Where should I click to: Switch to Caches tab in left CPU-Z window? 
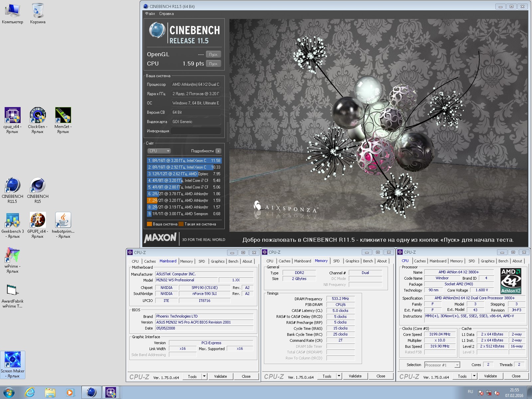click(x=150, y=261)
